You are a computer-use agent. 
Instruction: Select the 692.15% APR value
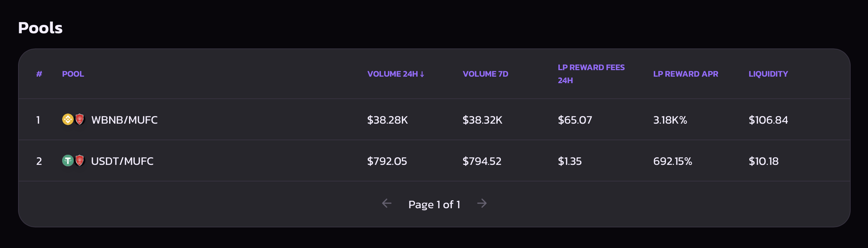[x=673, y=161]
